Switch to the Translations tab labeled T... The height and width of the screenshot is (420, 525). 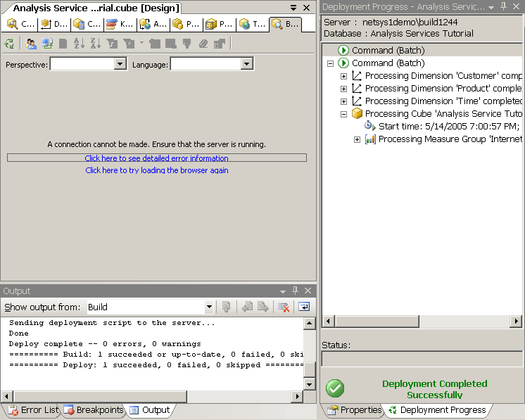252,24
